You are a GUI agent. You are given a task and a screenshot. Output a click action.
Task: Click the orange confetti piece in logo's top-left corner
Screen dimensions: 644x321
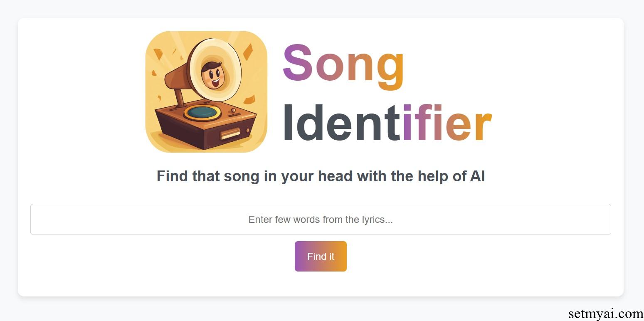point(158,54)
